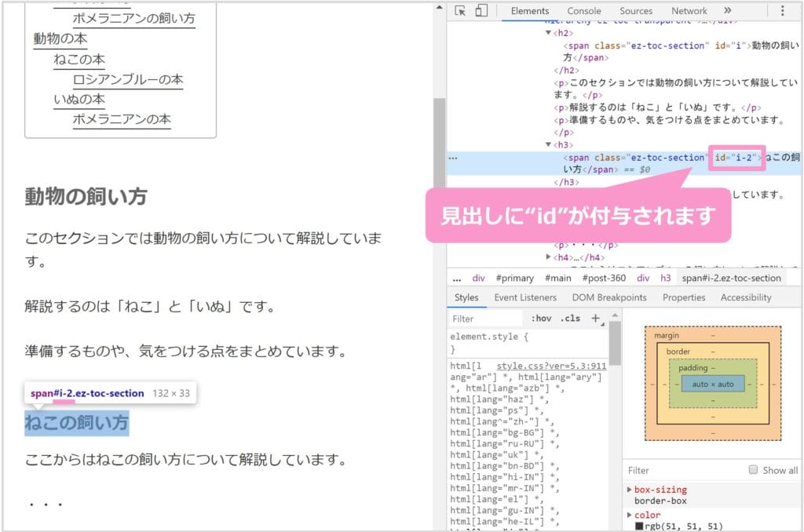This screenshot has height=532, width=804.
Task: Click the new style rule plus icon
Action: click(595, 319)
